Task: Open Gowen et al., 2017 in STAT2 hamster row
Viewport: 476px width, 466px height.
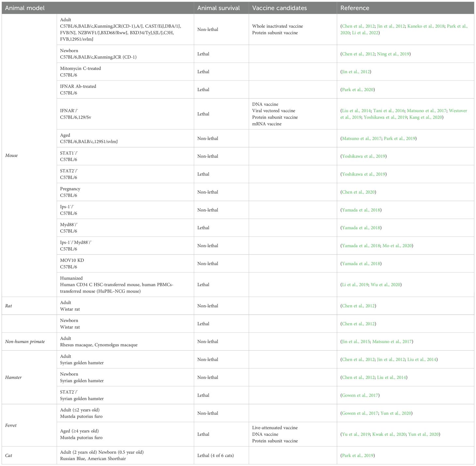Action: click(360, 395)
